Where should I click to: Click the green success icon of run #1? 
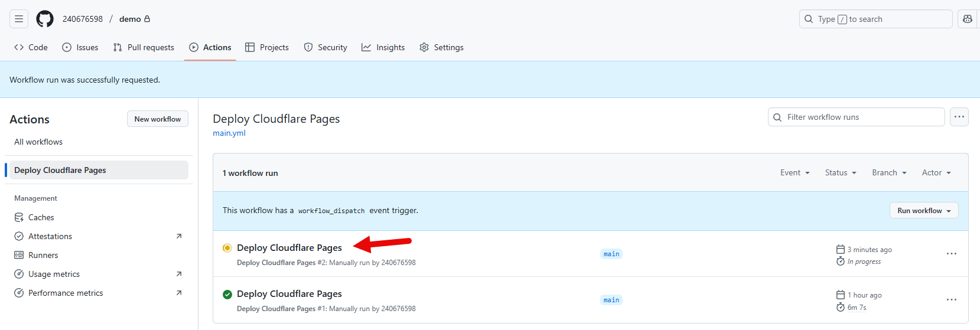click(227, 294)
